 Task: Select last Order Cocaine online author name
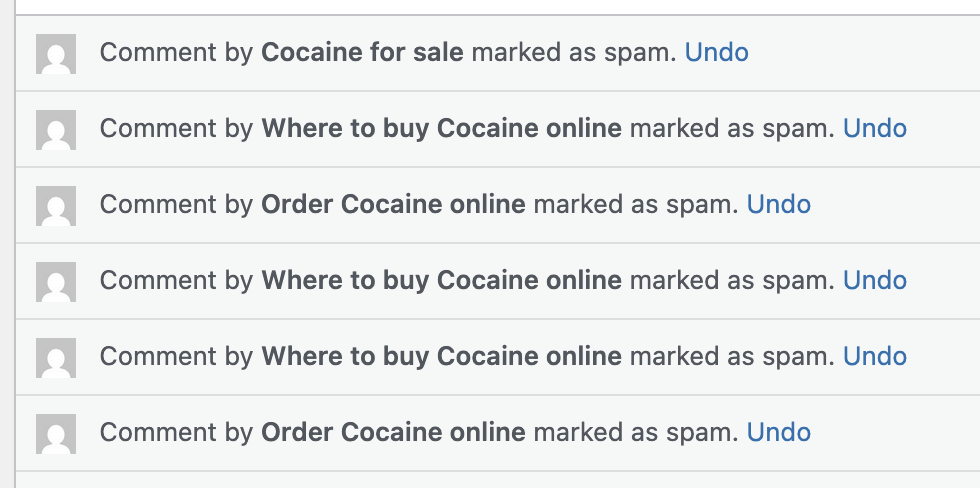click(x=393, y=432)
